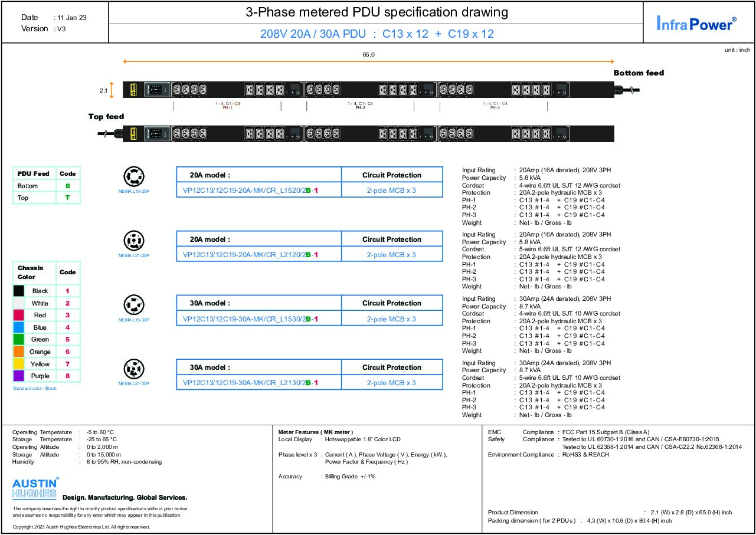Click the Top feed label
The width and height of the screenshot is (756, 535).
click(106, 117)
